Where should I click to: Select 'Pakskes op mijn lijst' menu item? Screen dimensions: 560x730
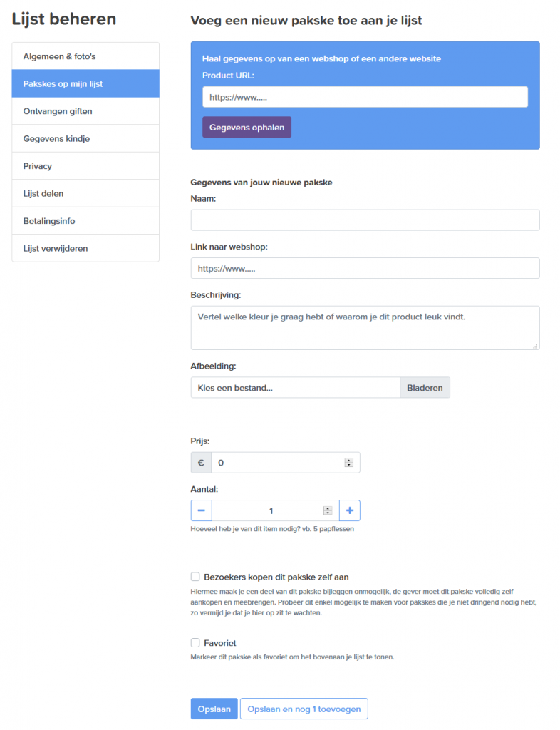pyautogui.click(x=85, y=84)
